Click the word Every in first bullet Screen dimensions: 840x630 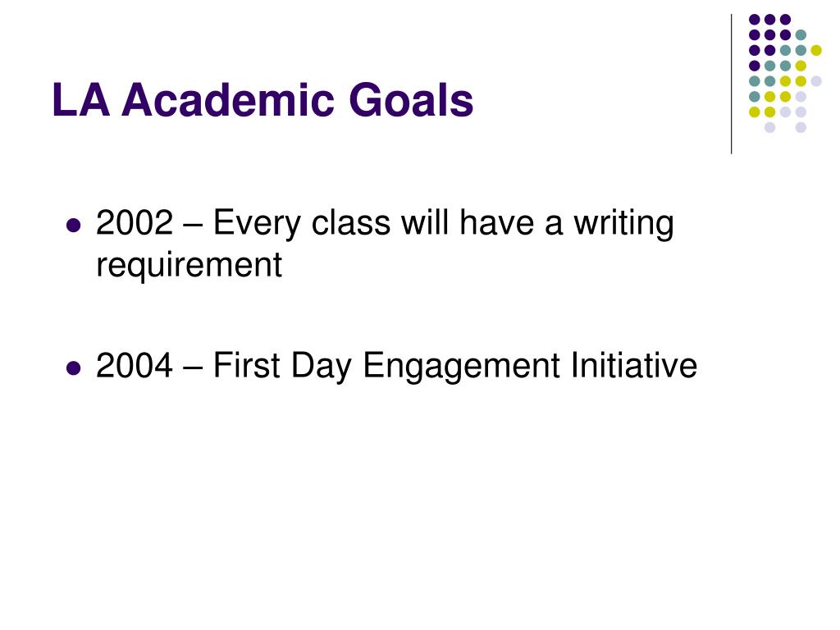(x=257, y=223)
